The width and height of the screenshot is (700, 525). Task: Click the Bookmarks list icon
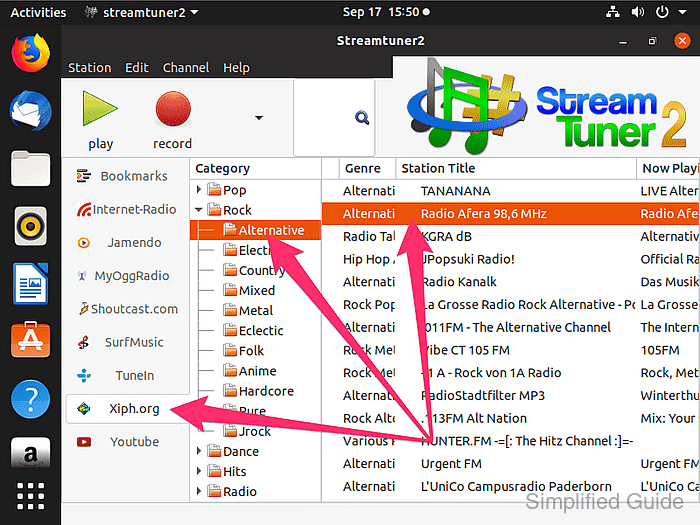83,176
